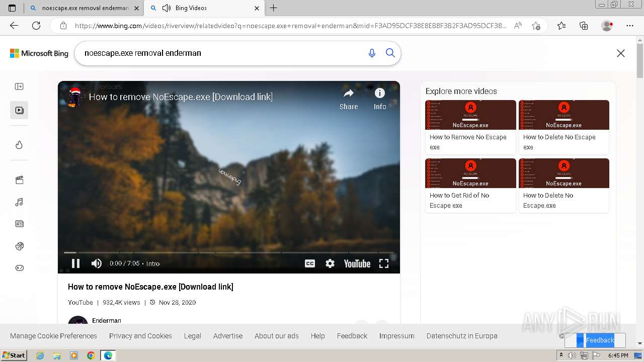
Task: Share the NoEscape.exe video
Action: [x=349, y=99]
